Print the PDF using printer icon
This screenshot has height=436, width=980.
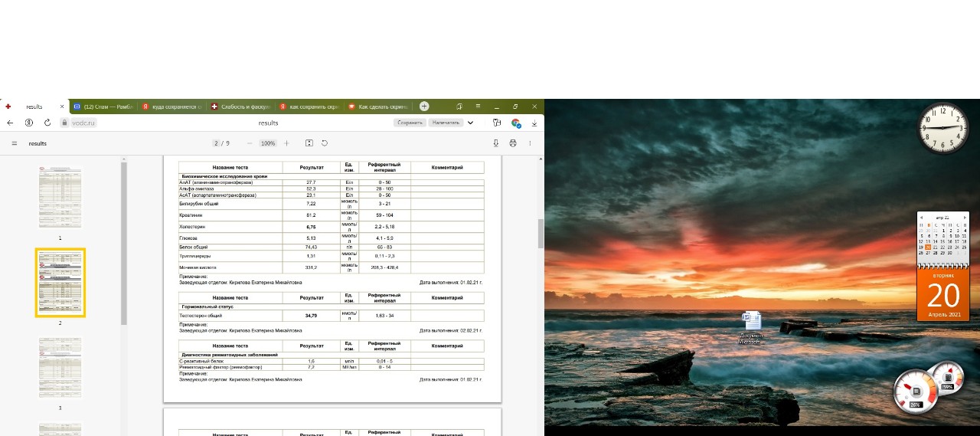(x=513, y=143)
